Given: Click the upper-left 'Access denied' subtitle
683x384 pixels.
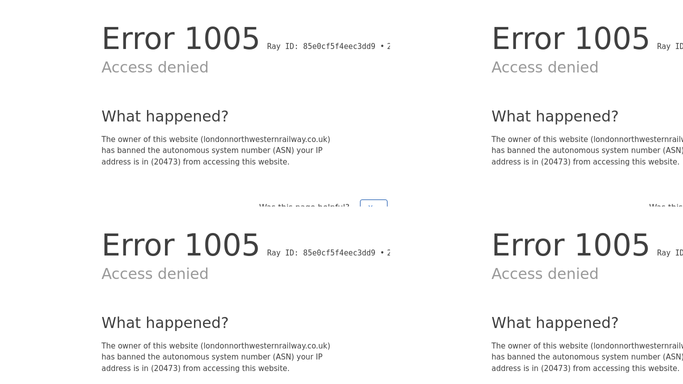Looking at the screenshot, I should (x=155, y=67).
